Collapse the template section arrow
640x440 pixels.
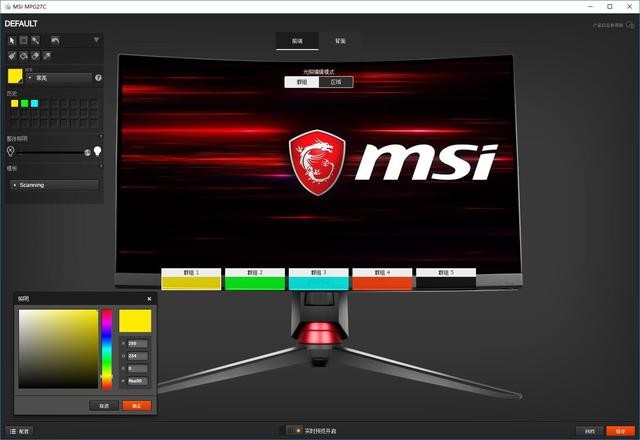point(101,166)
